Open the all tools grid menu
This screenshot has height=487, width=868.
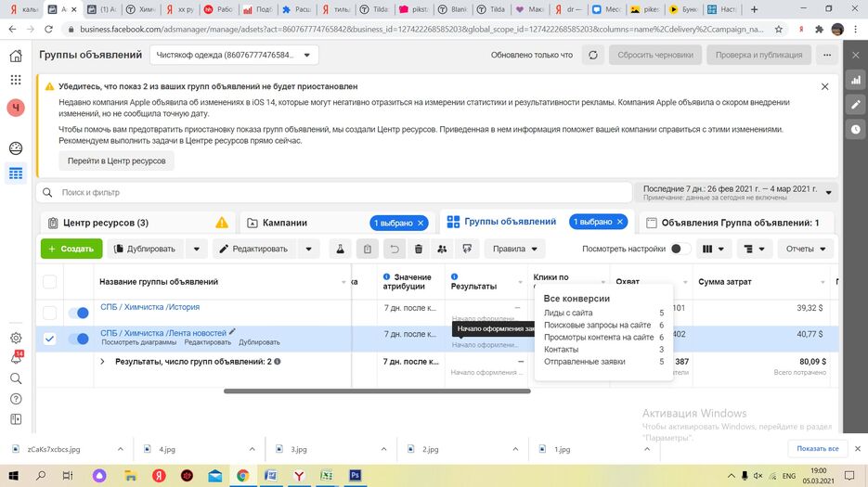(x=16, y=80)
